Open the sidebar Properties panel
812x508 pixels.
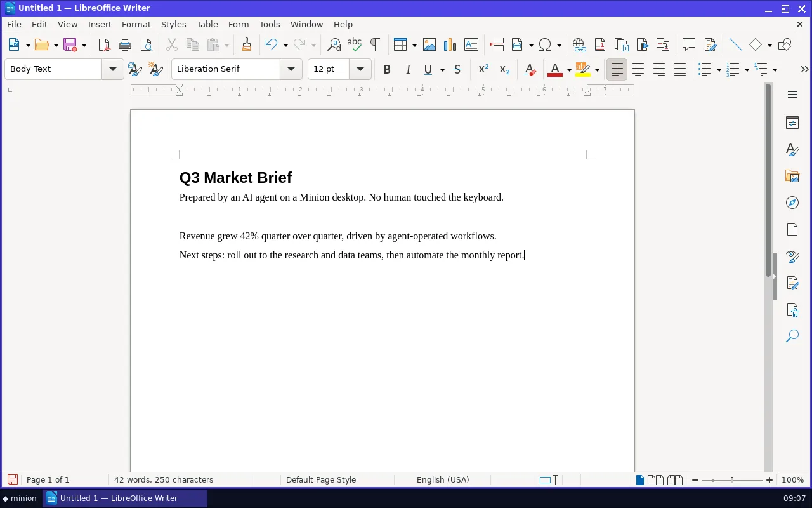click(x=792, y=123)
